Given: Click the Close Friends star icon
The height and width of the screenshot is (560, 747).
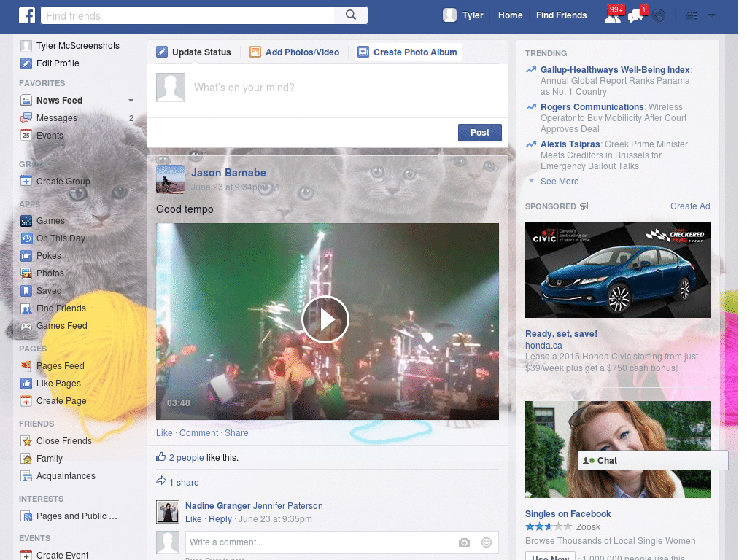Looking at the screenshot, I should click(26, 441).
